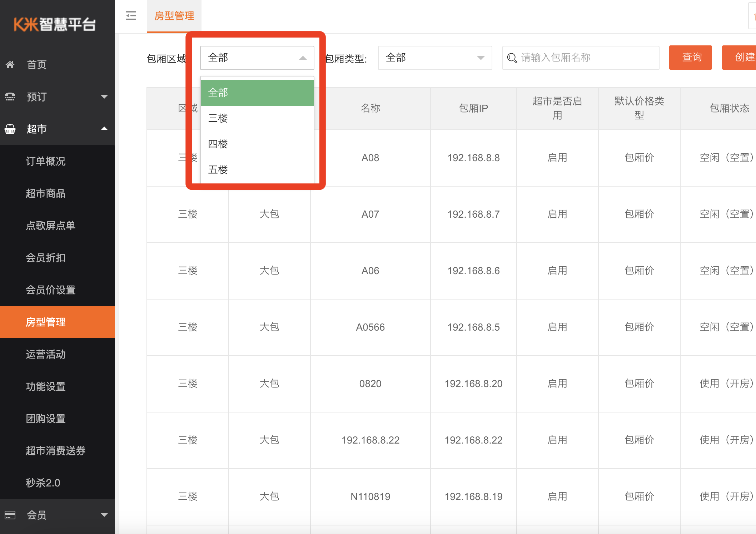Click the card icon beside 会员
Screen dimensions: 756x534
point(10,515)
